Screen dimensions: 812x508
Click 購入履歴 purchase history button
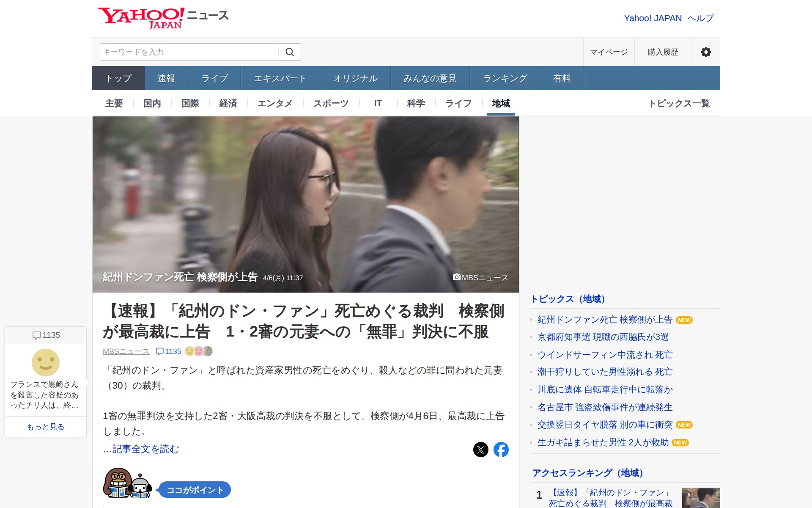tap(663, 52)
